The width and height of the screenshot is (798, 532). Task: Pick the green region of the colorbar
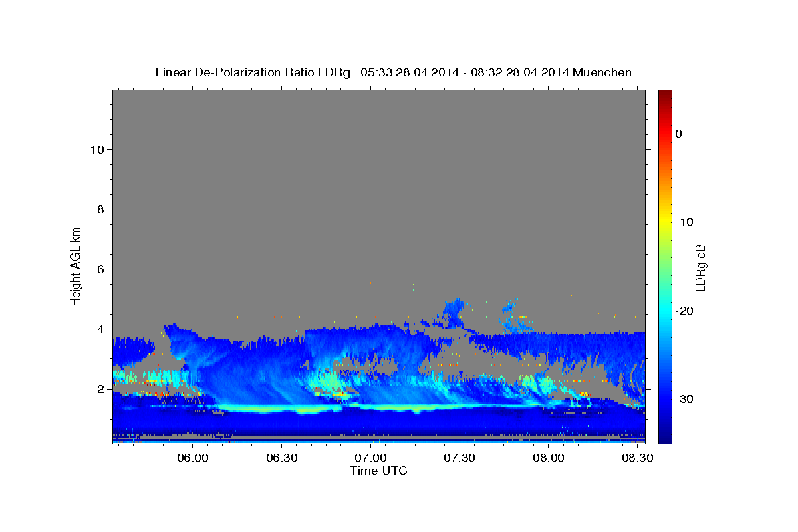[x=665, y=266]
